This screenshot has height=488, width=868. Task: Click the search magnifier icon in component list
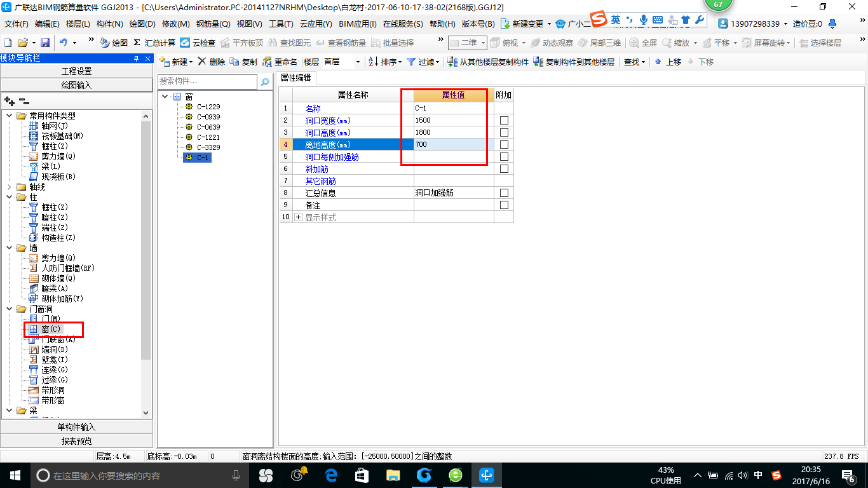[x=265, y=82]
